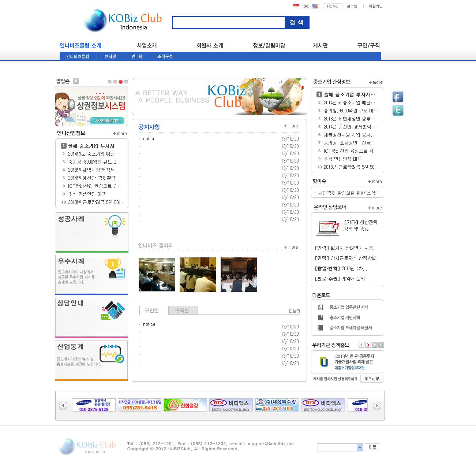Pause the 우리기관 정책홍보 rotation
The height and width of the screenshot is (469, 476).
381,345
